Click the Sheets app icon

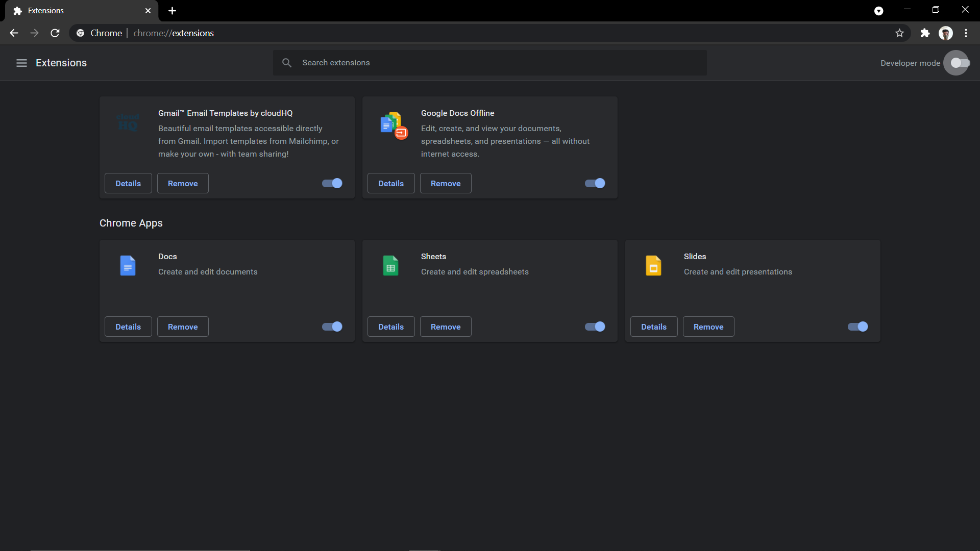pyautogui.click(x=390, y=265)
